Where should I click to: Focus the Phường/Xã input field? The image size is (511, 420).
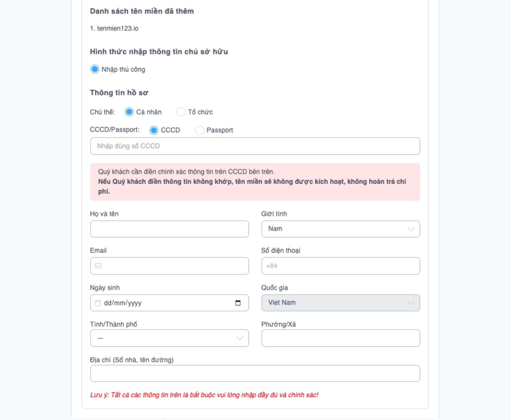coord(340,338)
